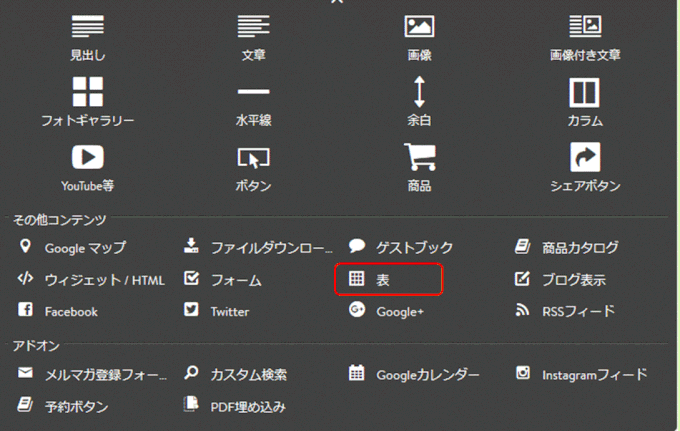Image resolution: width=680 pixels, height=431 pixels.
Task: Choose ファイルダウンロード download icon
Action: point(191,245)
